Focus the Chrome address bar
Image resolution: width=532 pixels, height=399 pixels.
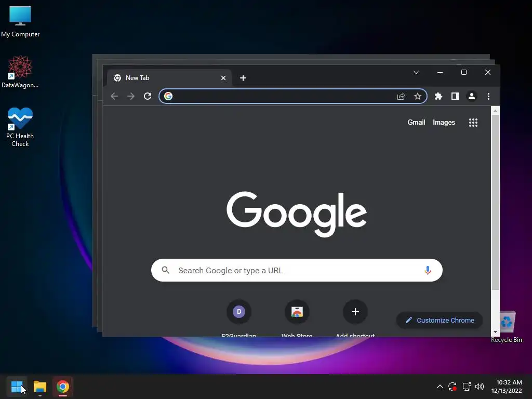tap(293, 96)
